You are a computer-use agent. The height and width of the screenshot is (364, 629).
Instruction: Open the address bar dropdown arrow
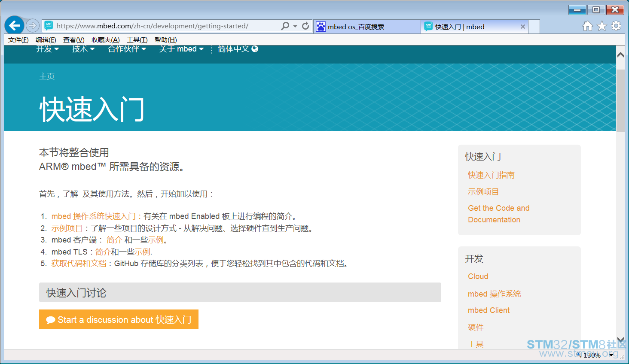click(x=295, y=26)
